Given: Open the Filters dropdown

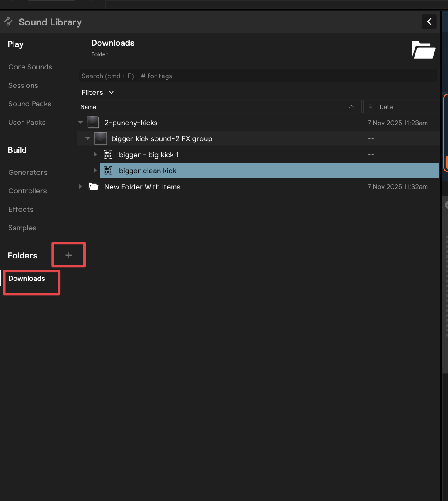Looking at the screenshot, I should (98, 92).
